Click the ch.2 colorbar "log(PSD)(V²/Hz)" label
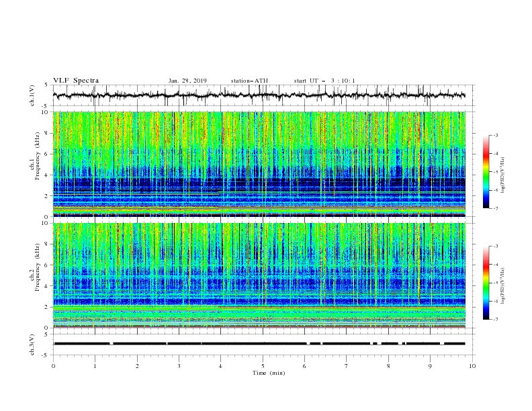This screenshot has height=411, width=532. 503,286
